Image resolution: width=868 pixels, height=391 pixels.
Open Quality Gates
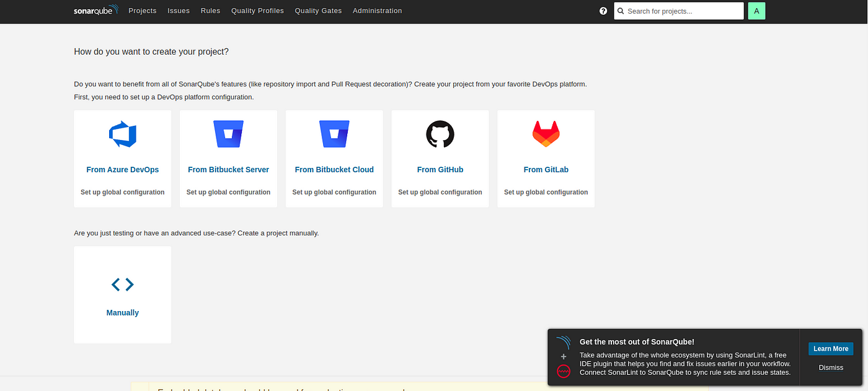(x=318, y=11)
